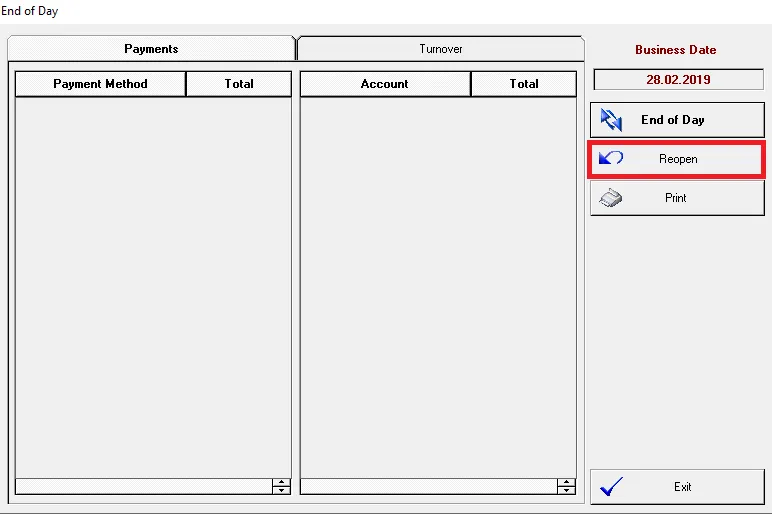This screenshot has height=514, width=772.
Task: Sort by Payment Method column header
Action: pyautogui.click(x=100, y=84)
